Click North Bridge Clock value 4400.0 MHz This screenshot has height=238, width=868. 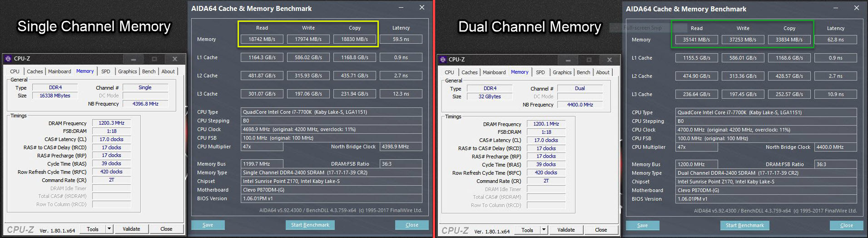(836, 147)
